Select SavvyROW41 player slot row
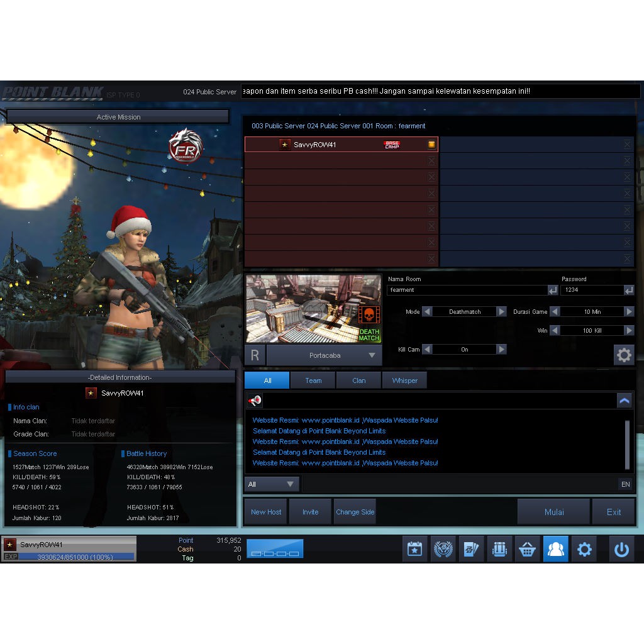 pos(341,145)
